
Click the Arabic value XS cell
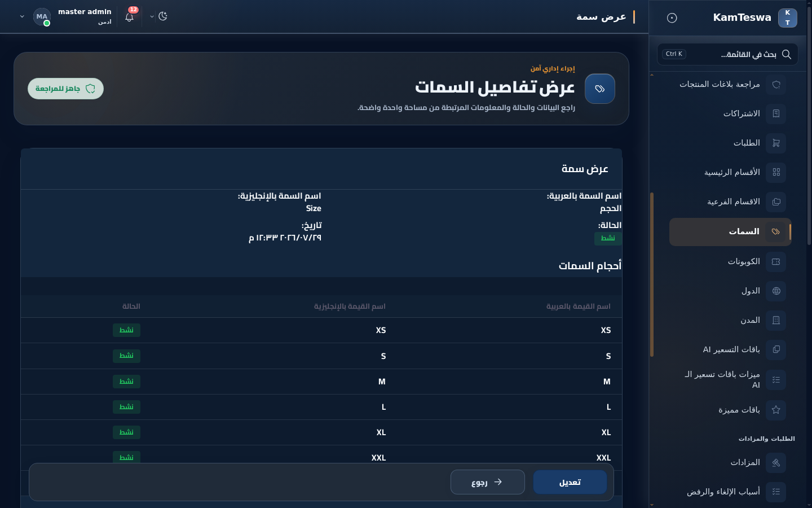click(x=606, y=330)
